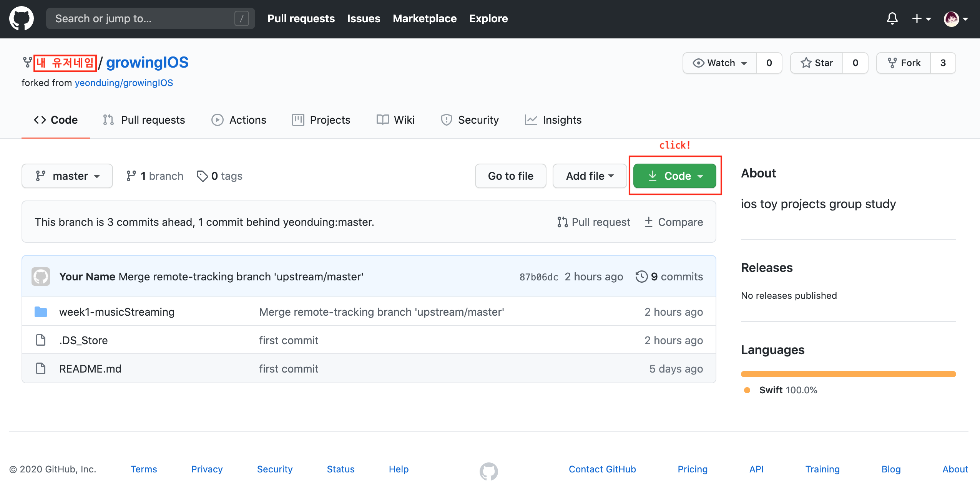980x497 pixels.
Task: Fork this repository
Action: pos(904,63)
